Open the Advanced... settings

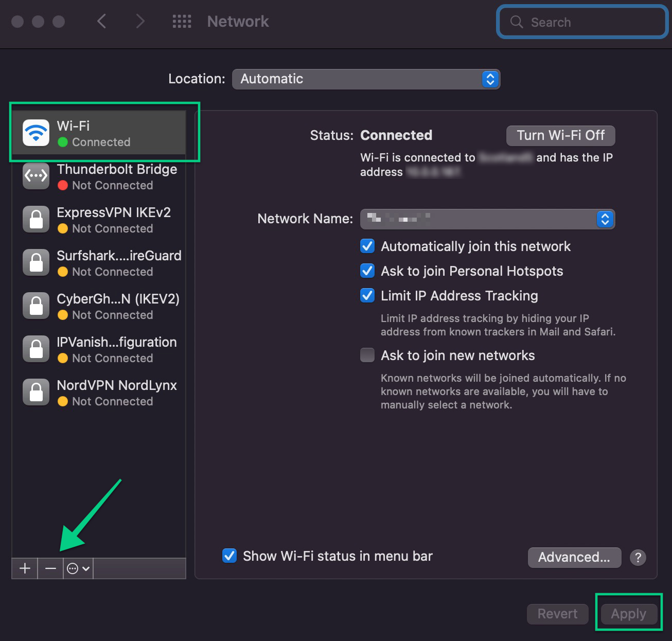(x=574, y=557)
